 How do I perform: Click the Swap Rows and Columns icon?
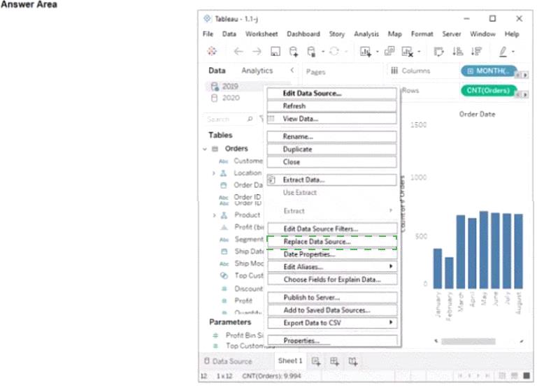438,52
